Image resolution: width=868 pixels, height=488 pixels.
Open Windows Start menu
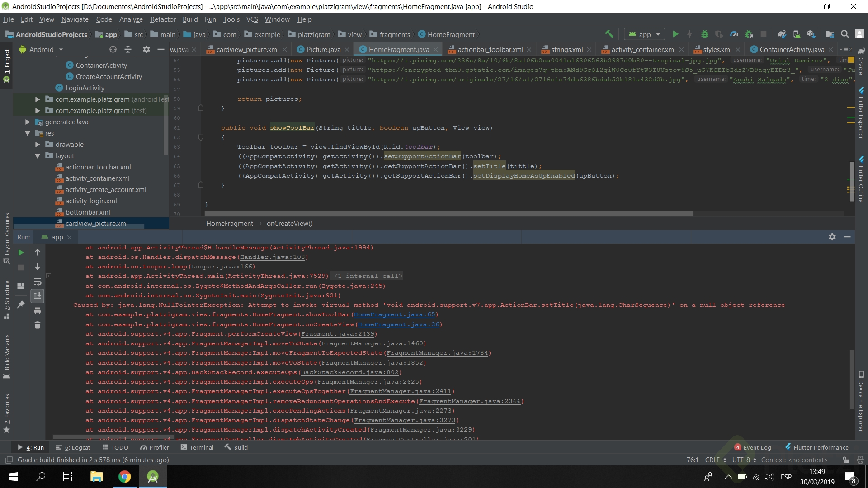[x=14, y=476]
